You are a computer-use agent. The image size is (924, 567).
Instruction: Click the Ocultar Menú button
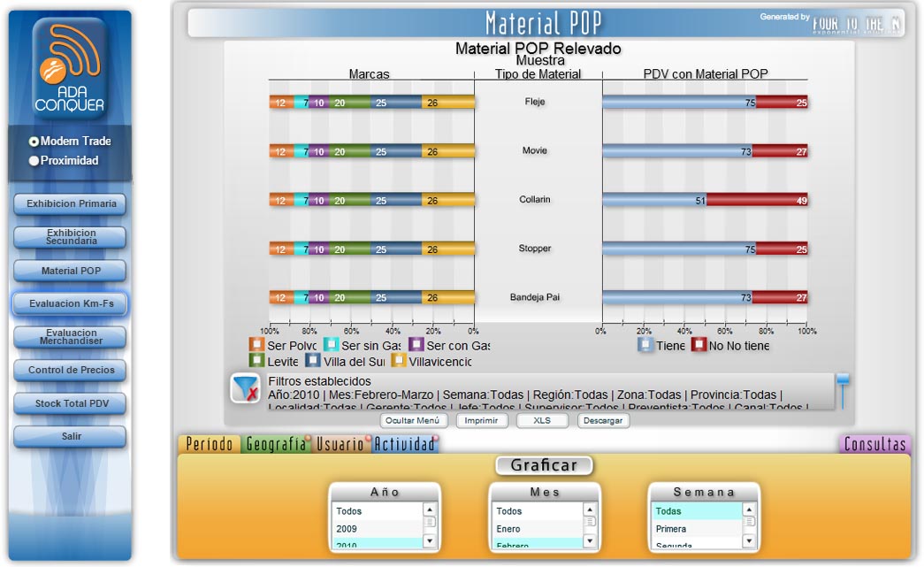[x=413, y=421]
